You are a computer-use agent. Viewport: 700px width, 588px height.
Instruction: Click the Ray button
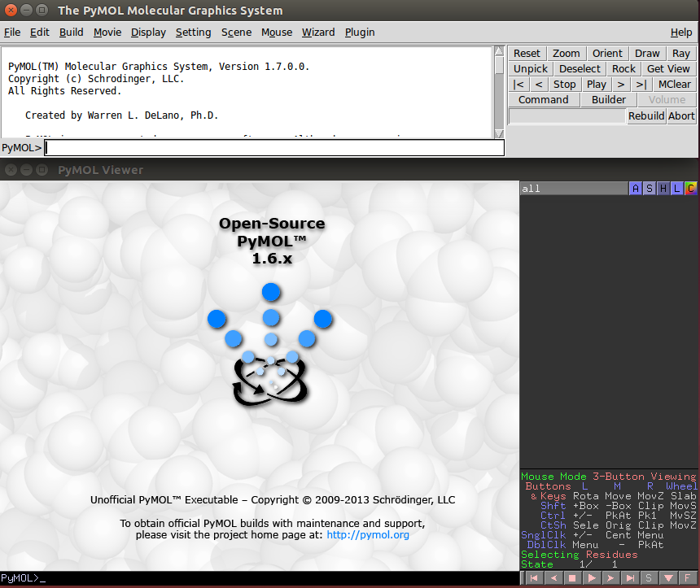point(681,54)
